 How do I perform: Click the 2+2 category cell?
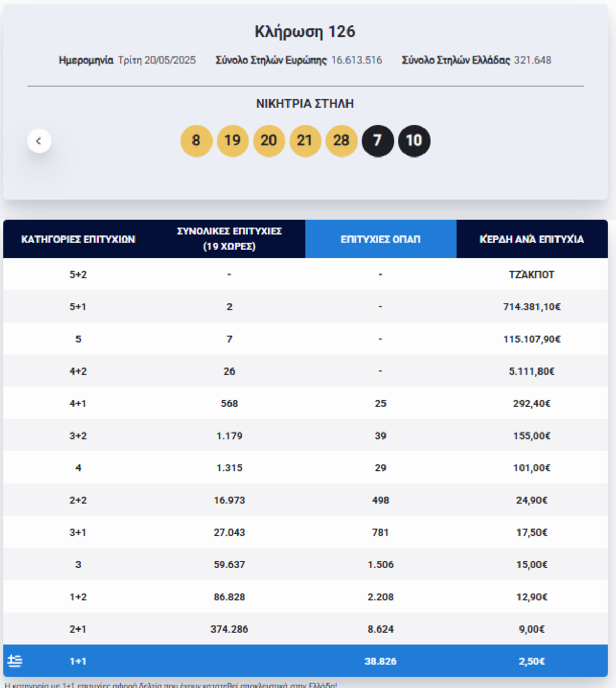(78, 500)
